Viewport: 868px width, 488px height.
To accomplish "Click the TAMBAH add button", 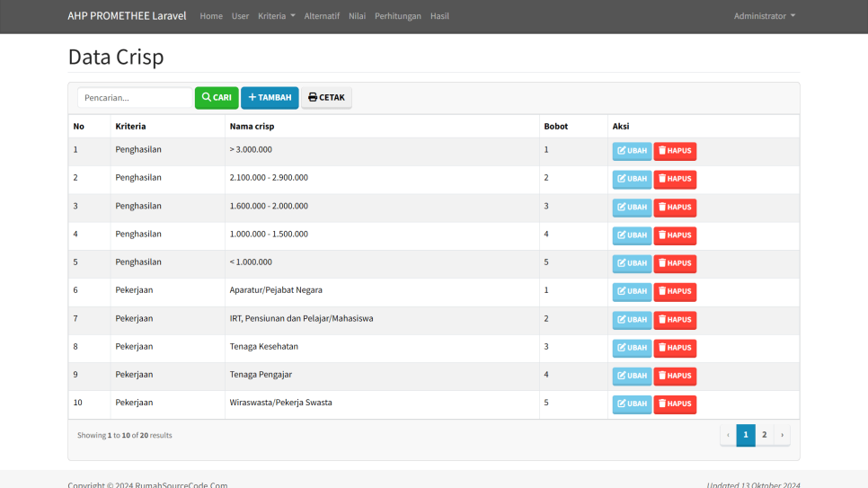I will [x=270, y=97].
